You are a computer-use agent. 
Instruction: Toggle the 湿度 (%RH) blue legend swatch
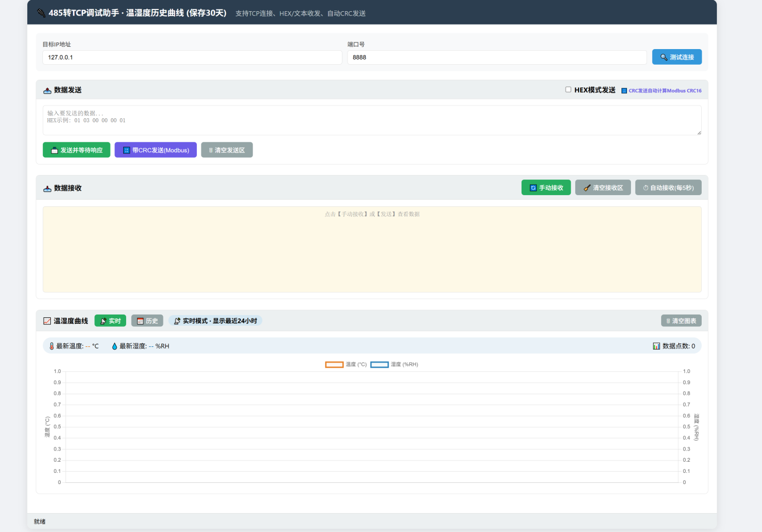(379, 365)
